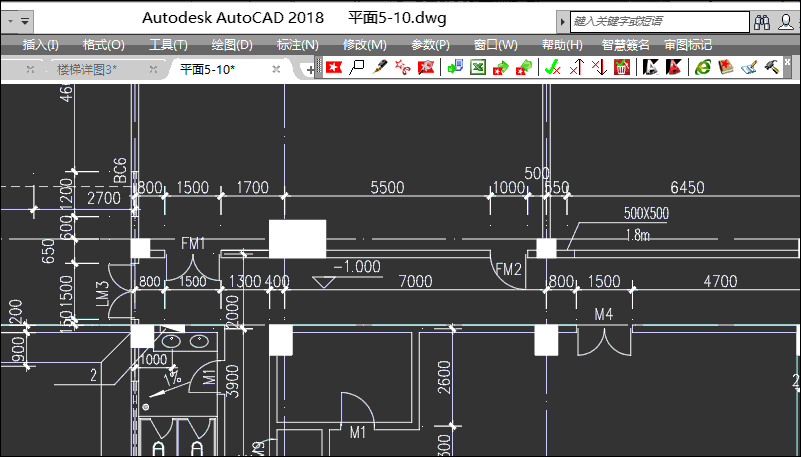Click the green Excel export icon
The height and width of the screenshot is (457, 801).
click(478, 67)
